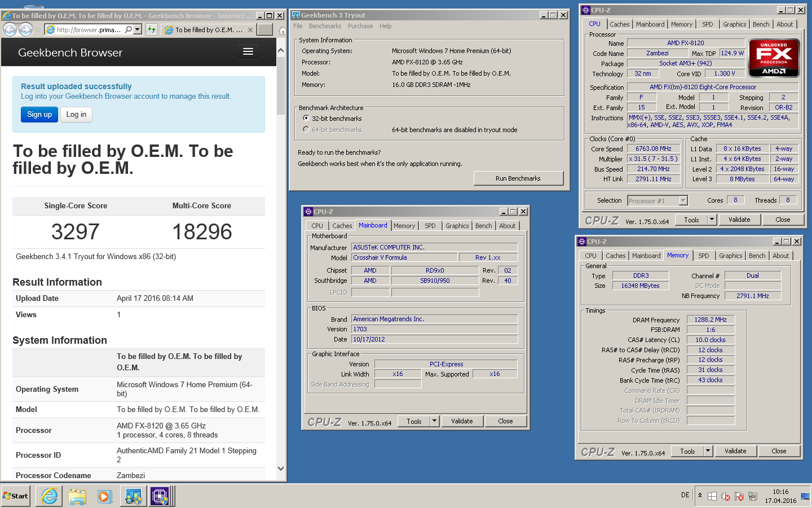Click Internet Explorer title bar icon

click(x=7, y=16)
